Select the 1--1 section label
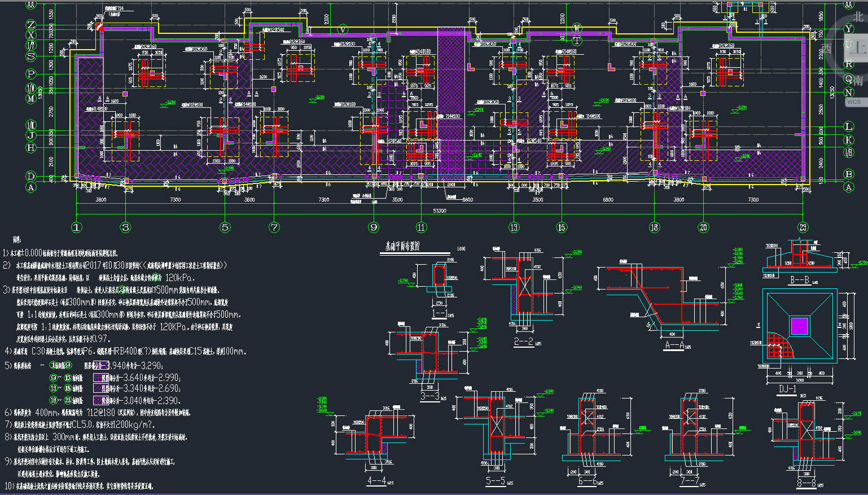Image resolution: width=868 pixels, height=495 pixels. [x=439, y=313]
